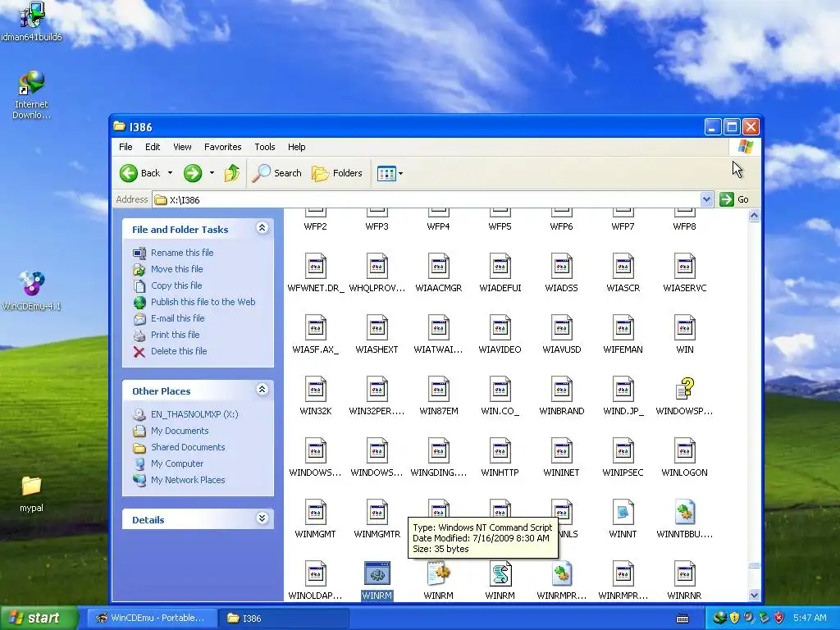Open the Favorites menu
The image size is (840, 630).
point(223,147)
